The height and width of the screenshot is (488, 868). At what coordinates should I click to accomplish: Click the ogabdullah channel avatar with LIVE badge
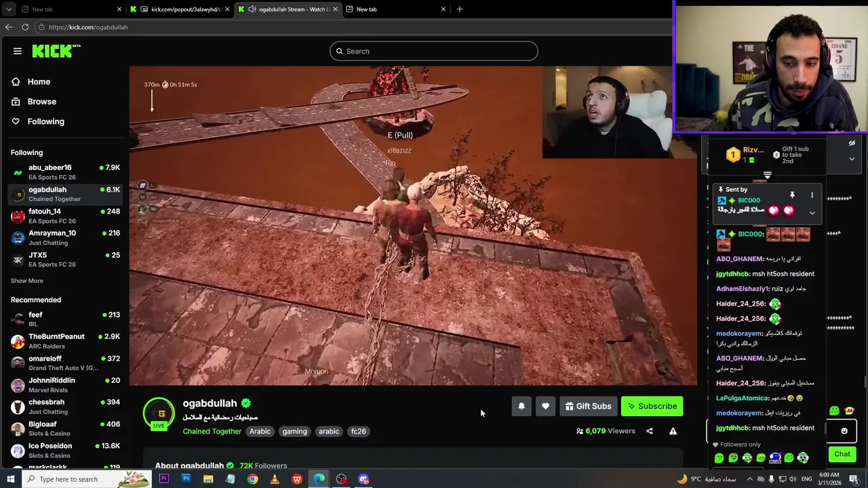click(x=159, y=413)
